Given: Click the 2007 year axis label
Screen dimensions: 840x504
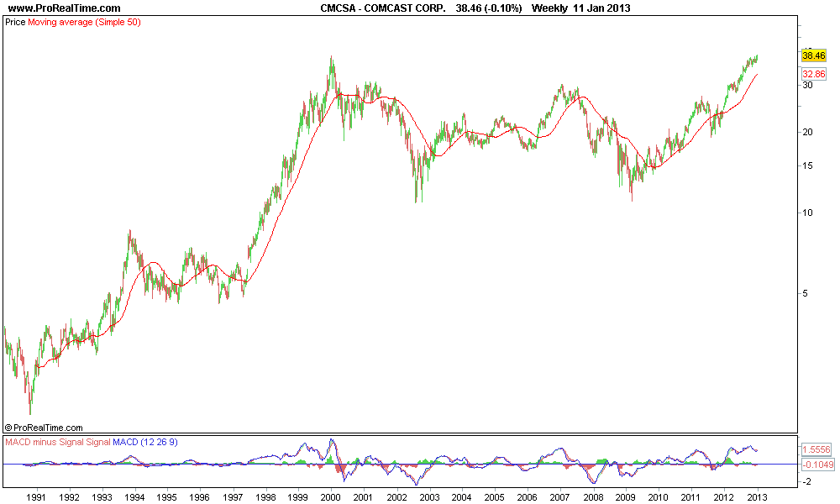Looking at the screenshot, I should (560, 497).
